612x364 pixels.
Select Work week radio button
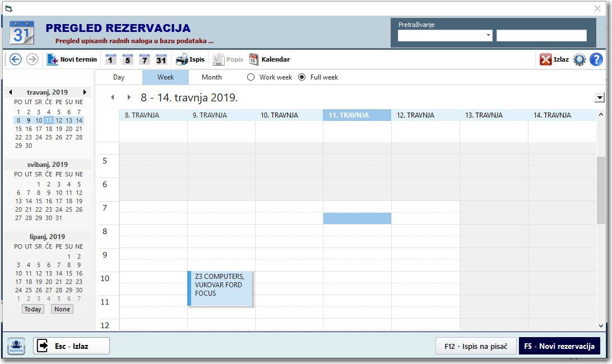(x=251, y=77)
